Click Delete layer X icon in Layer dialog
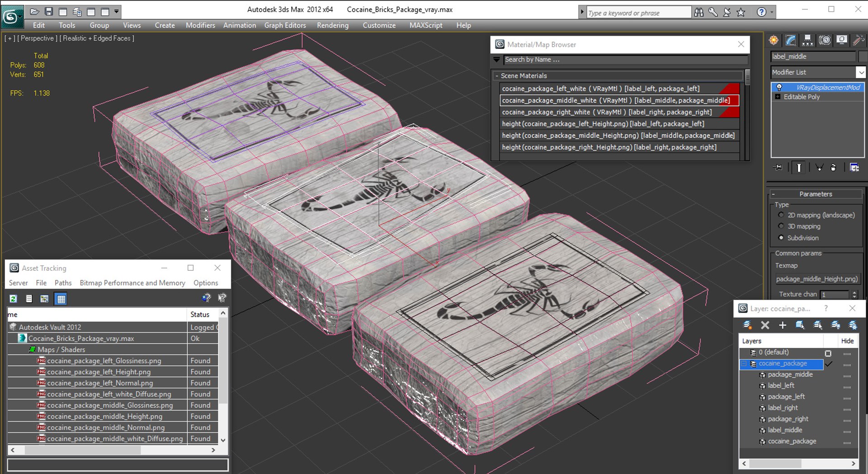This screenshot has height=474, width=868. 765,325
